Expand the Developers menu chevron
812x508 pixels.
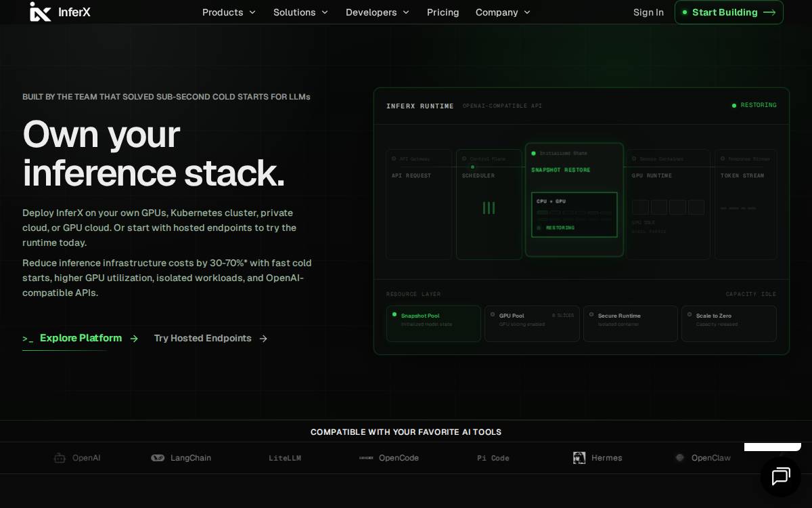click(406, 12)
